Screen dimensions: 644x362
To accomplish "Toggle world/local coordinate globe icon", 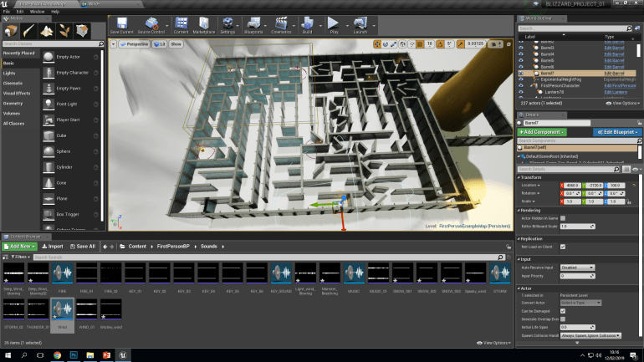I will [x=402, y=44].
